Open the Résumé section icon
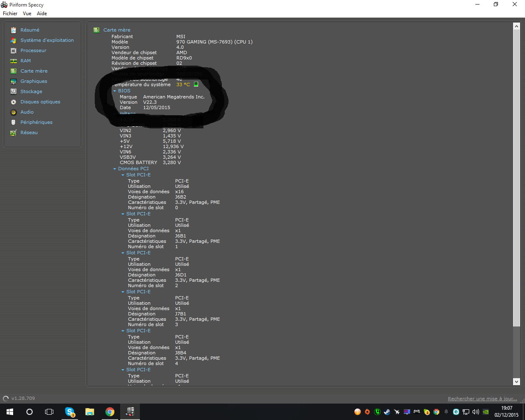 tap(14, 30)
